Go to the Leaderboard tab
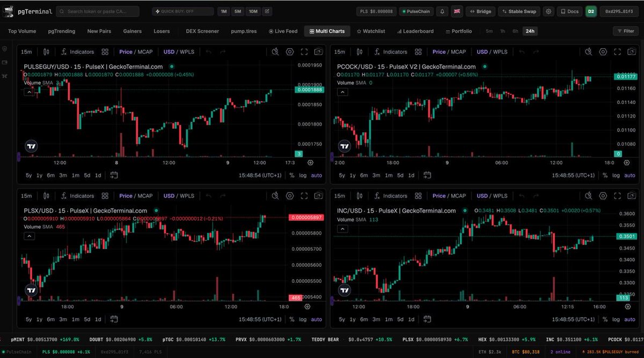 point(415,31)
